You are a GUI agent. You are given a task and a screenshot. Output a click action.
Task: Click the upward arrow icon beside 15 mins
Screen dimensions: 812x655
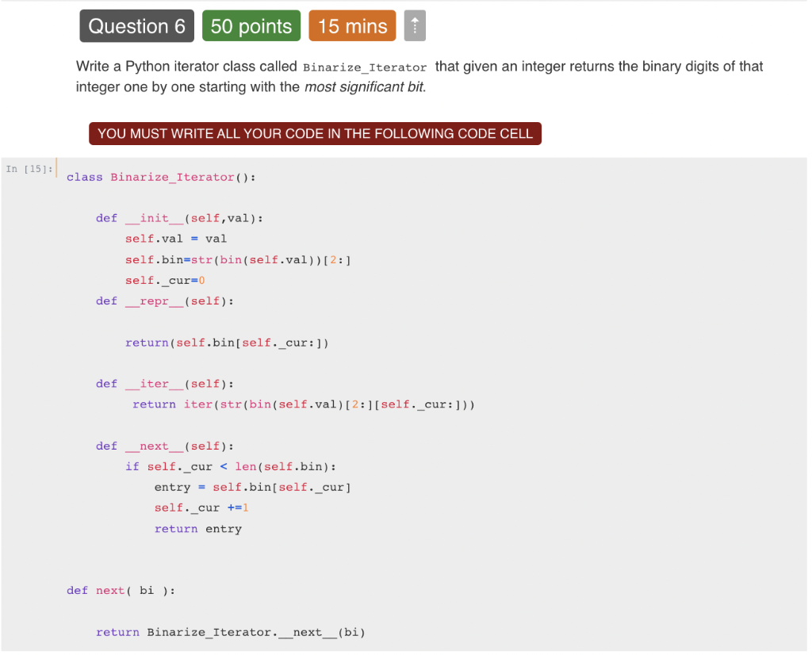point(415,25)
